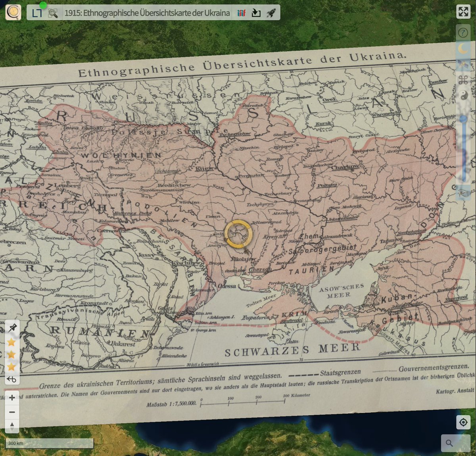Click the 'Maßstab 1:7,500.000.' legend text

tap(171, 404)
